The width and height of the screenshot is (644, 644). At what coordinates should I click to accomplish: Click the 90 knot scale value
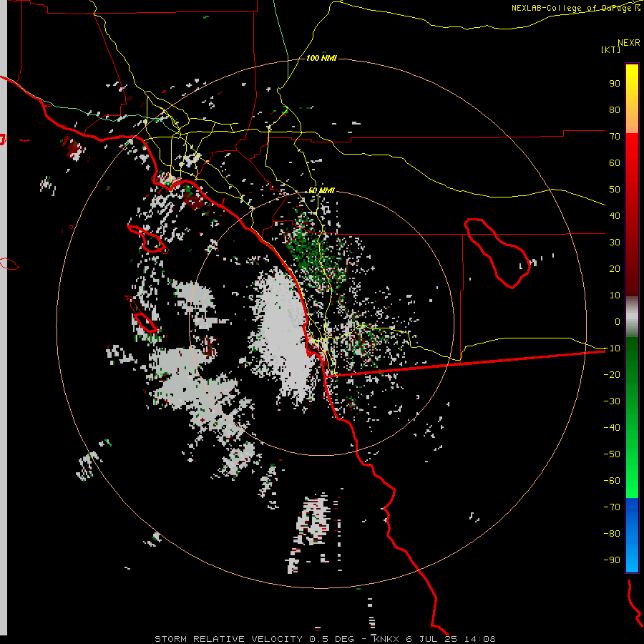pos(615,84)
